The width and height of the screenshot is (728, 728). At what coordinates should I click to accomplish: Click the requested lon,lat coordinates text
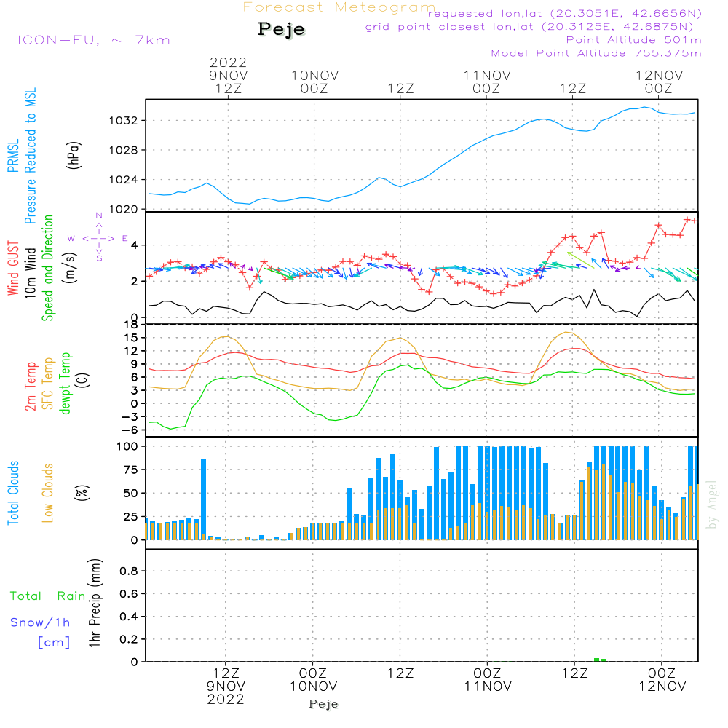click(565, 14)
